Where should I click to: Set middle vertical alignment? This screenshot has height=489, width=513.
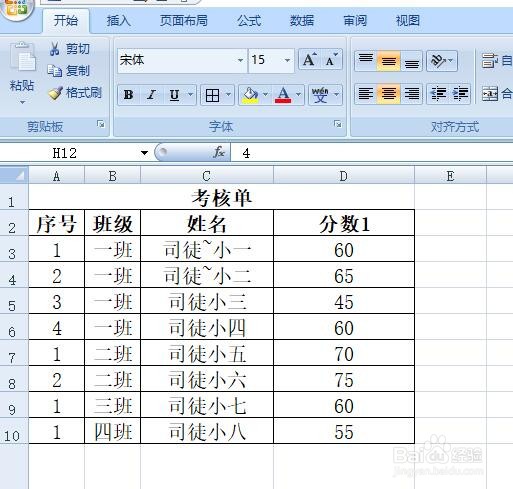pyautogui.click(x=389, y=61)
